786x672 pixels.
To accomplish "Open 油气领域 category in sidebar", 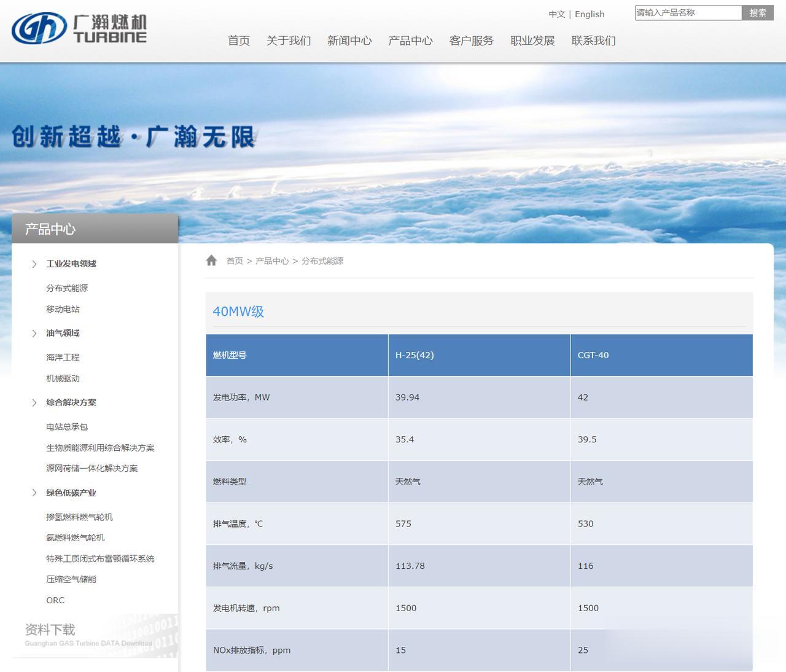I will tap(63, 334).
